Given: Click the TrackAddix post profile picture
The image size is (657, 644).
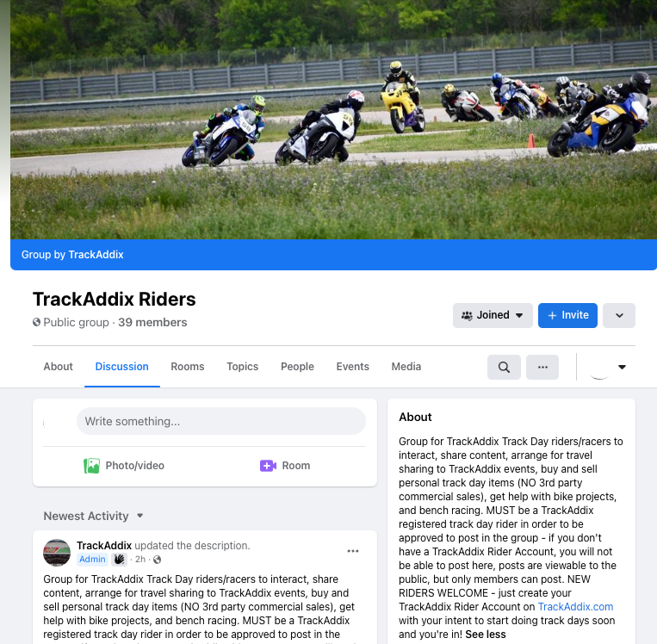Looking at the screenshot, I should 57,552.
